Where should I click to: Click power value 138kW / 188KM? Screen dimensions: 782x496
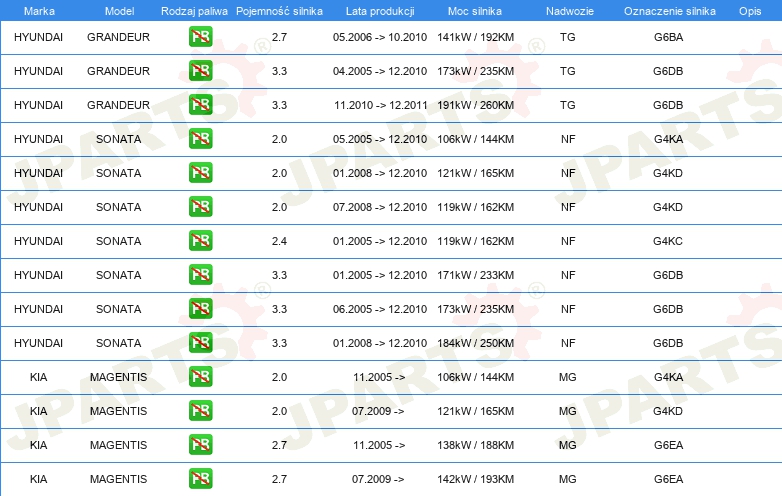475,445
